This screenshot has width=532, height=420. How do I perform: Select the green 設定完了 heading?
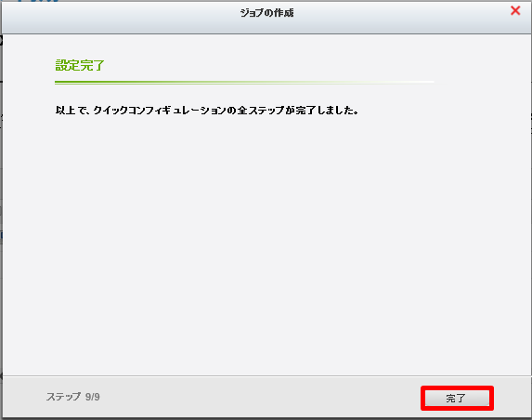click(80, 65)
